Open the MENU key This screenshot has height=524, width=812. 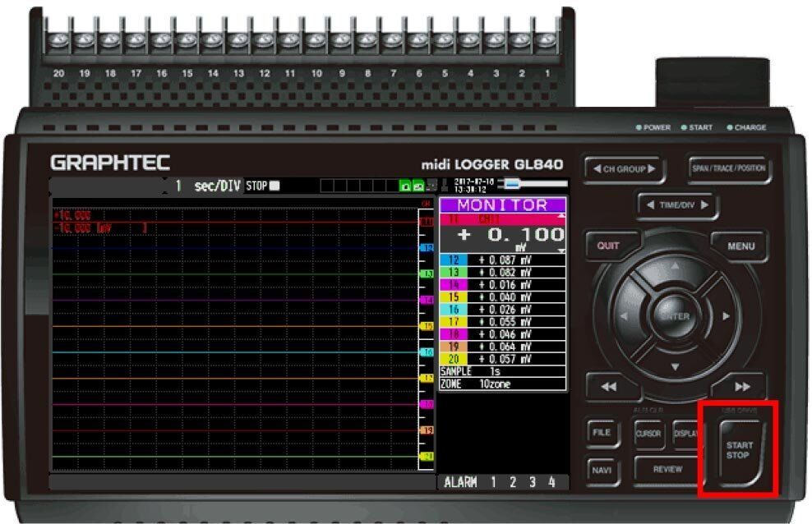click(x=740, y=246)
